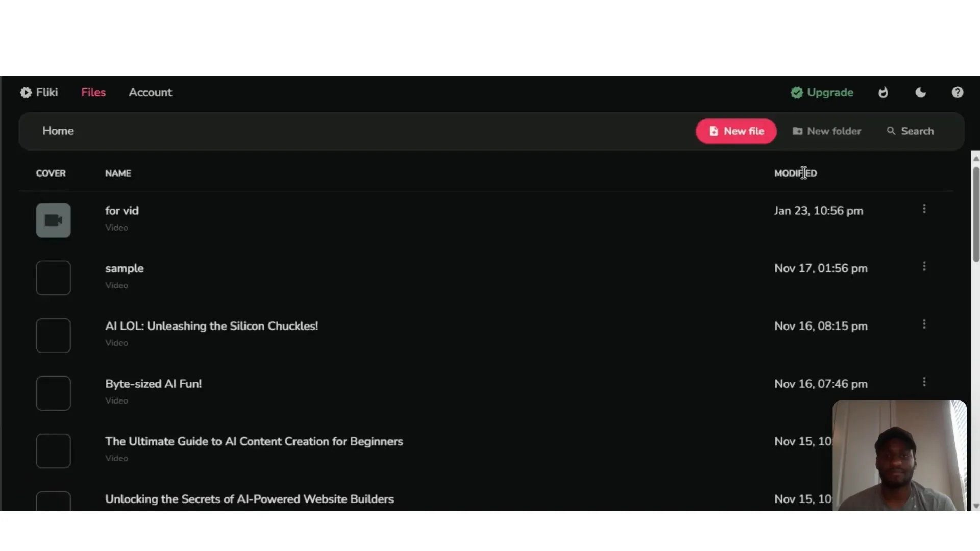Image resolution: width=980 pixels, height=551 pixels.
Task: Open the flame credits icon
Action: pos(883,92)
